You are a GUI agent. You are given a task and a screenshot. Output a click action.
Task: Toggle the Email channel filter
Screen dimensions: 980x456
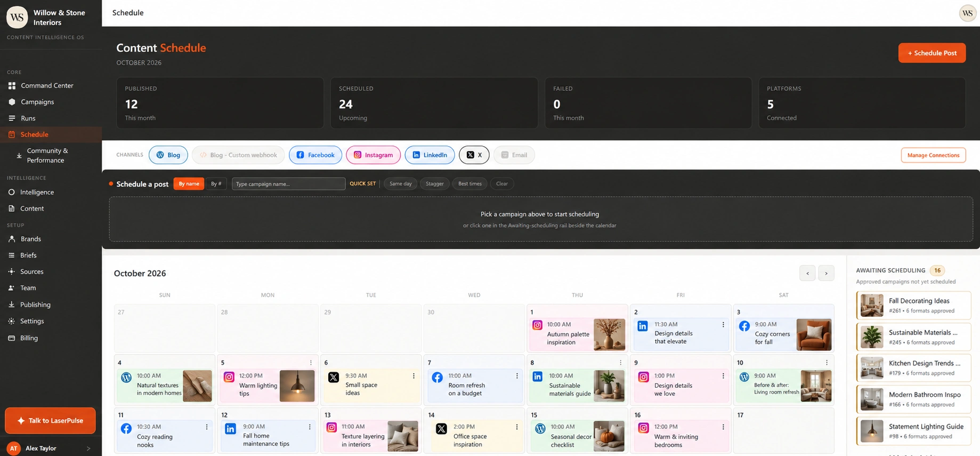tap(514, 155)
